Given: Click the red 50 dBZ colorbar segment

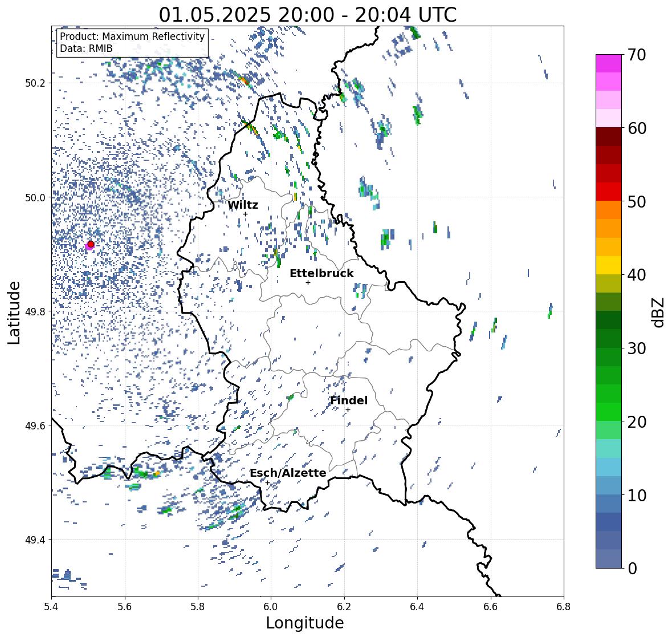Looking at the screenshot, I should coord(609,192).
